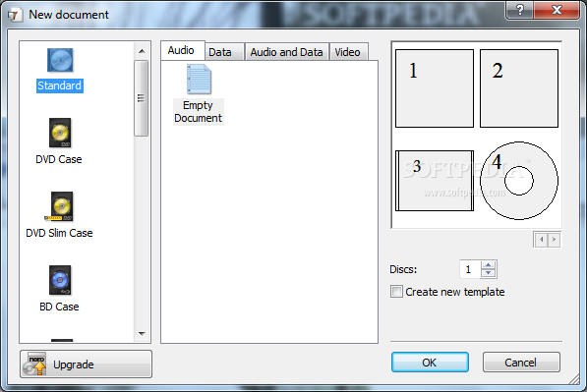The image size is (587, 392).
Task: Select preview element 3 inlay
Action: (x=435, y=181)
